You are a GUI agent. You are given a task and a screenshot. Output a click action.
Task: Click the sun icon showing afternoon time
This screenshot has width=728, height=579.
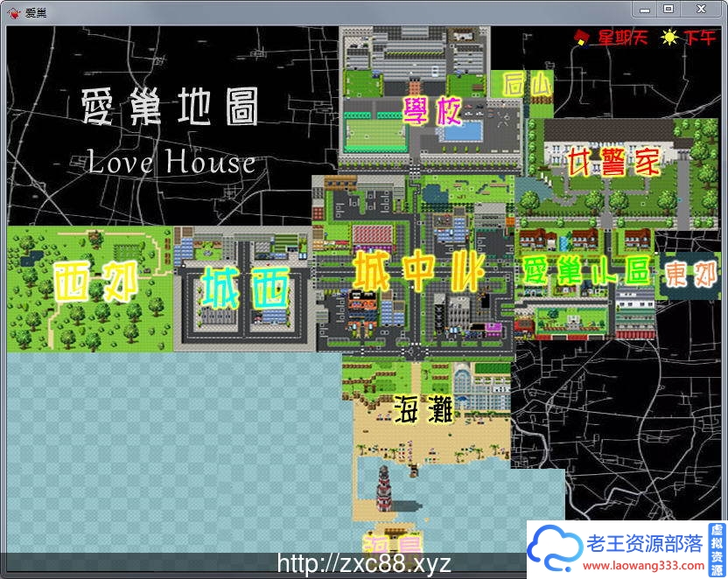pyautogui.click(x=670, y=38)
